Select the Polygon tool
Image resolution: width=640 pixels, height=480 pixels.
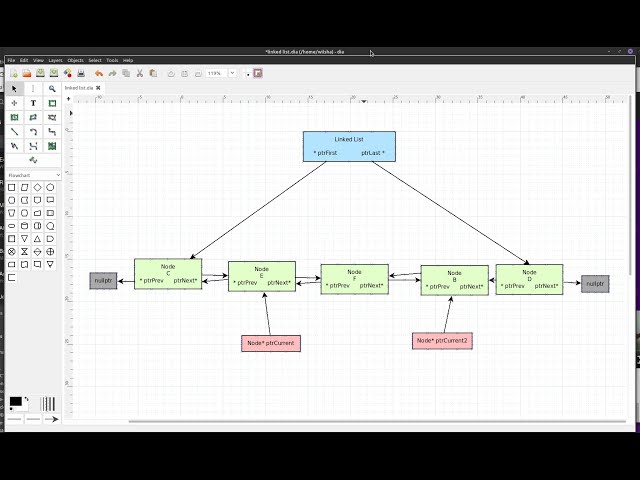[x=33, y=118]
